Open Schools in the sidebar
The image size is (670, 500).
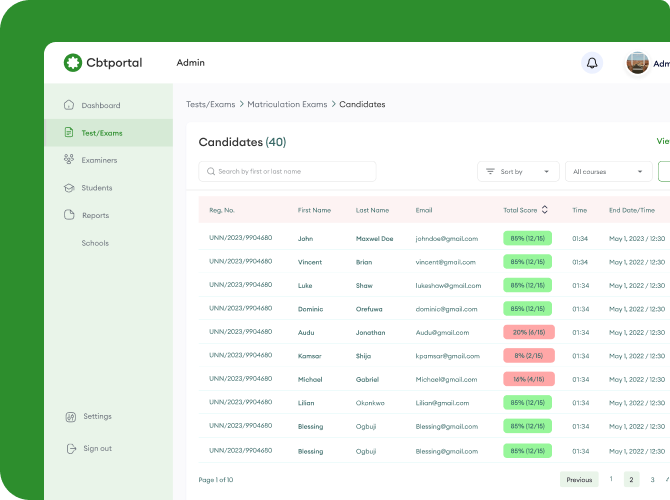coord(95,243)
